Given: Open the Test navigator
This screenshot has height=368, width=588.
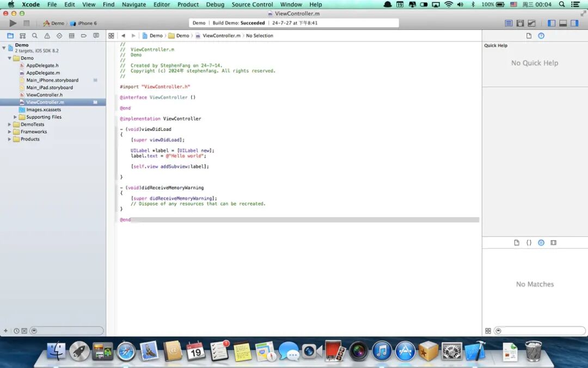Looking at the screenshot, I should coord(59,35).
